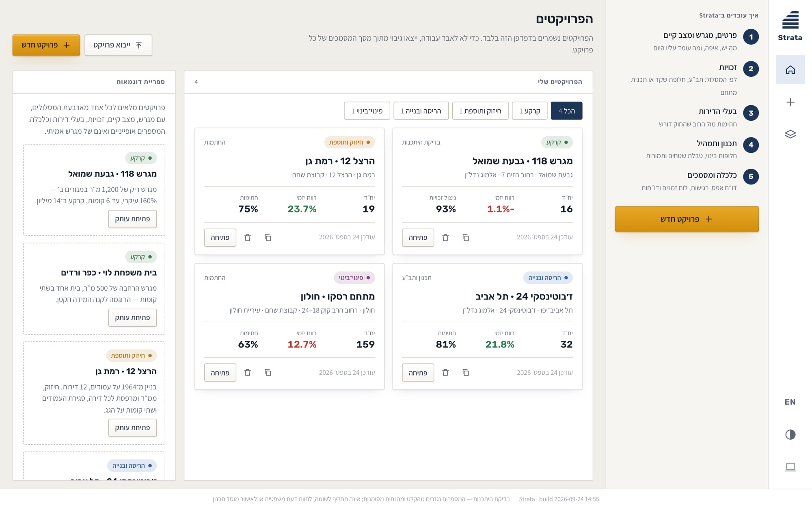
Task: Duplicate the מתחם רסקו חולון project
Action: coord(268,373)
